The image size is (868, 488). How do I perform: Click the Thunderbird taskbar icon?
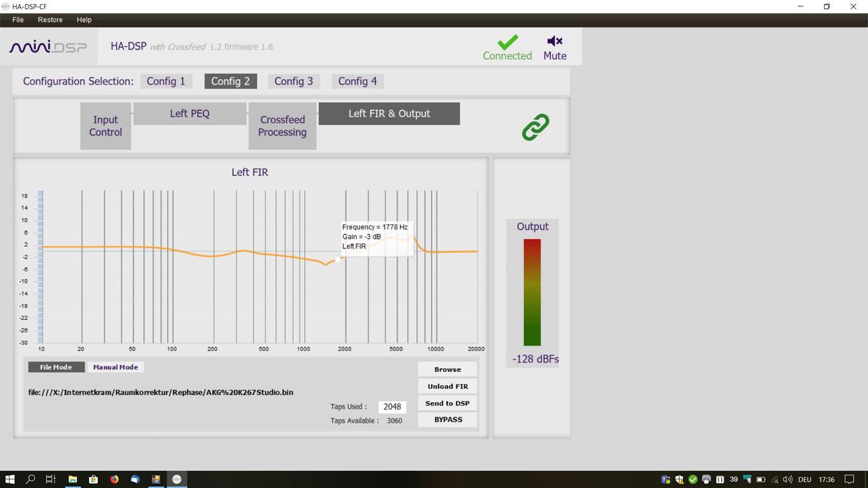tap(135, 479)
